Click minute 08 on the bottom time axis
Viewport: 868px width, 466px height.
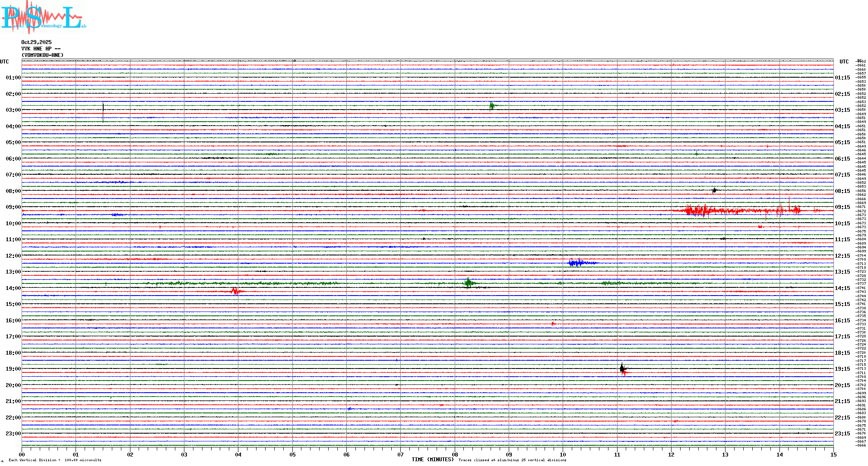point(455,454)
